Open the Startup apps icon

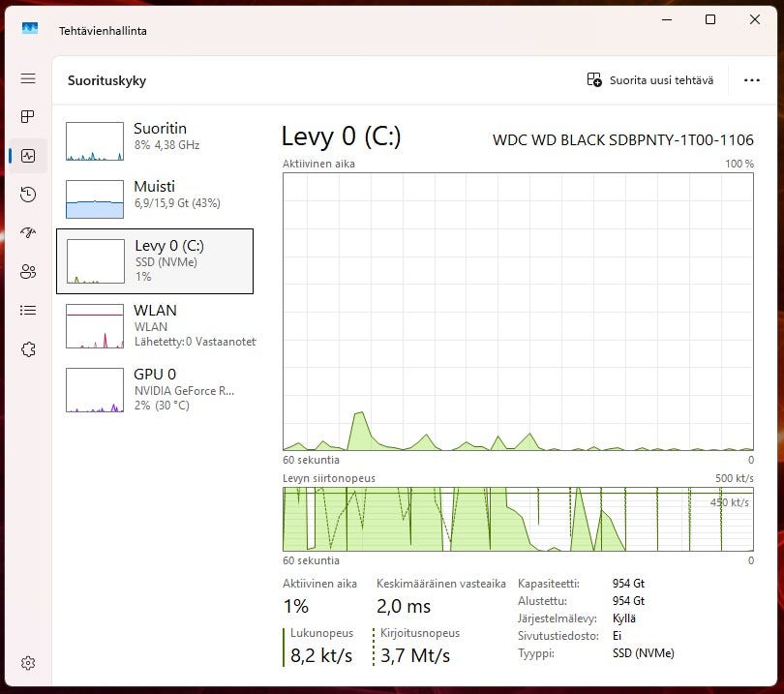click(x=28, y=232)
